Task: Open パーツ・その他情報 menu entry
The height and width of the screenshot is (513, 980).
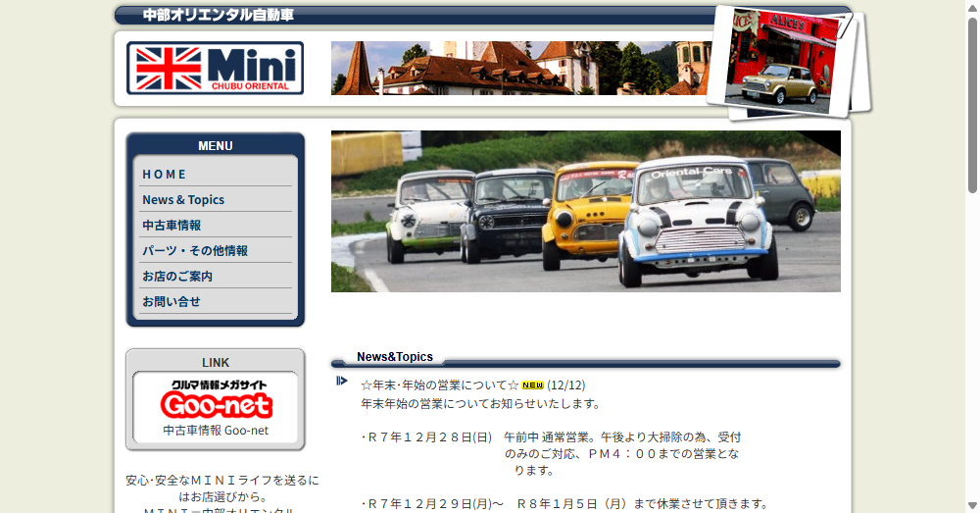Action: pos(195,250)
